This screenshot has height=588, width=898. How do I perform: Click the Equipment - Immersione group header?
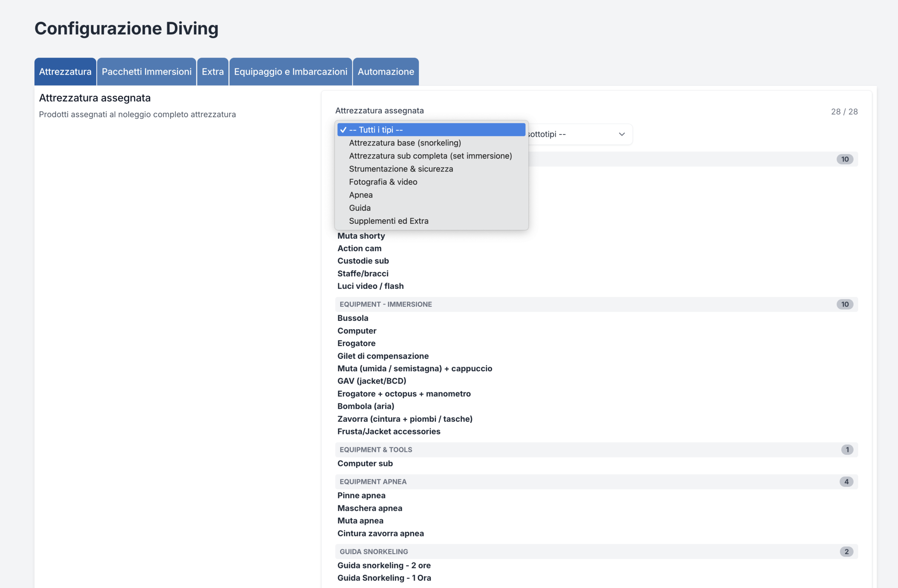coord(385,304)
